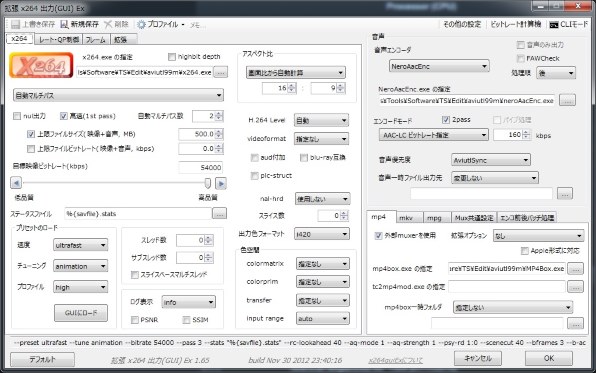Open the ログ表示 info dropdown
Image resolution: width=596 pixels, height=373 pixels.
click(x=189, y=302)
